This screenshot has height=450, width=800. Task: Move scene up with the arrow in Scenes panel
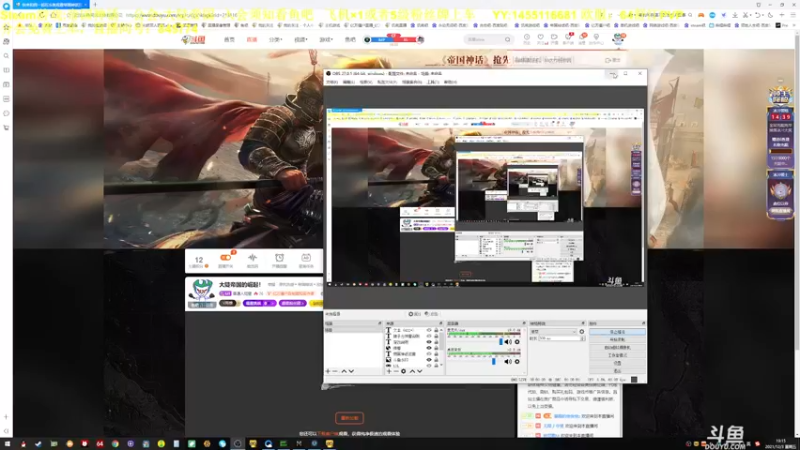tap(344, 371)
